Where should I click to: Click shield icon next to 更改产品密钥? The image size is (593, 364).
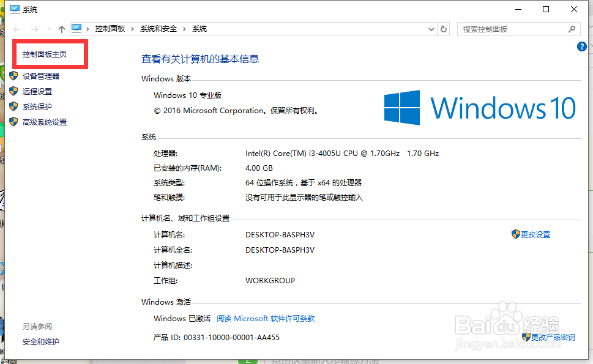point(526,336)
